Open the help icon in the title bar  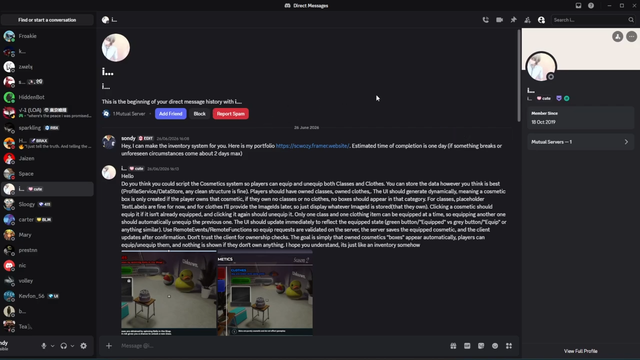tap(591, 6)
